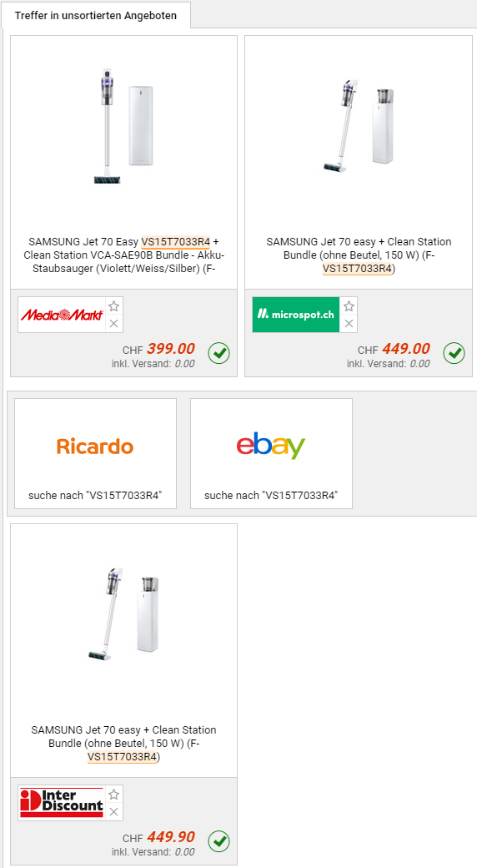Image resolution: width=477 pixels, height=868 pixels.
Task: Click the CHF 449.90 price
Action: (x=171, y=837)
